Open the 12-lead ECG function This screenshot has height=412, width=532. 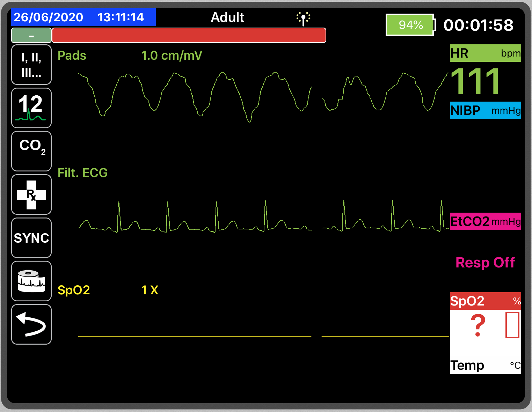click(x=31, y=108)
